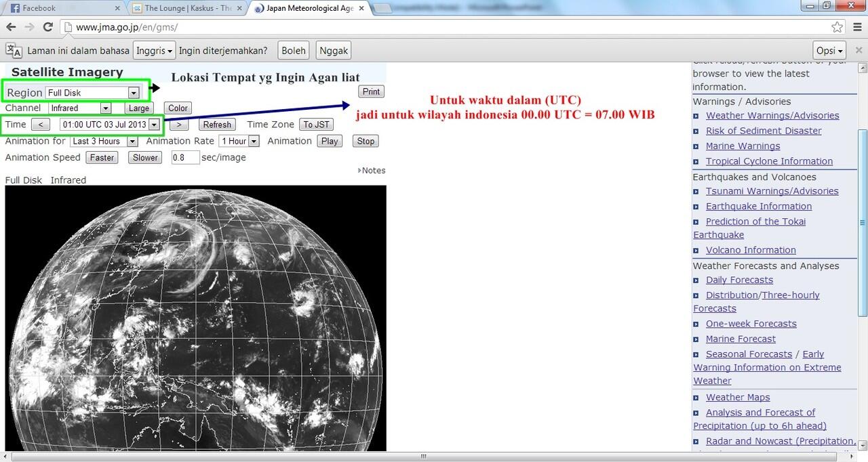Open Tropical Cyclone Information link
Viewport: 868px width, 462px height.
(x=769, y=161)
